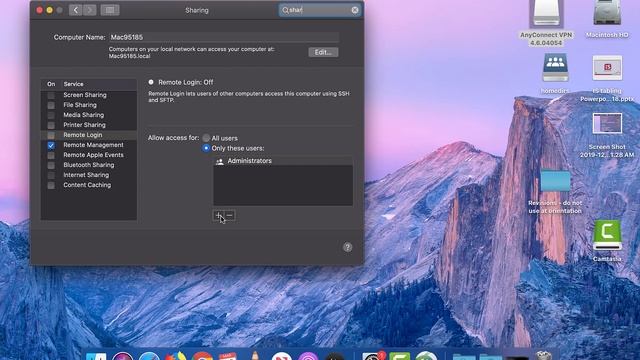Image resolution: width=640 pixels, height=360 pixels.
Task: Select Printer Sharing service row
Action: click(89, 125)
